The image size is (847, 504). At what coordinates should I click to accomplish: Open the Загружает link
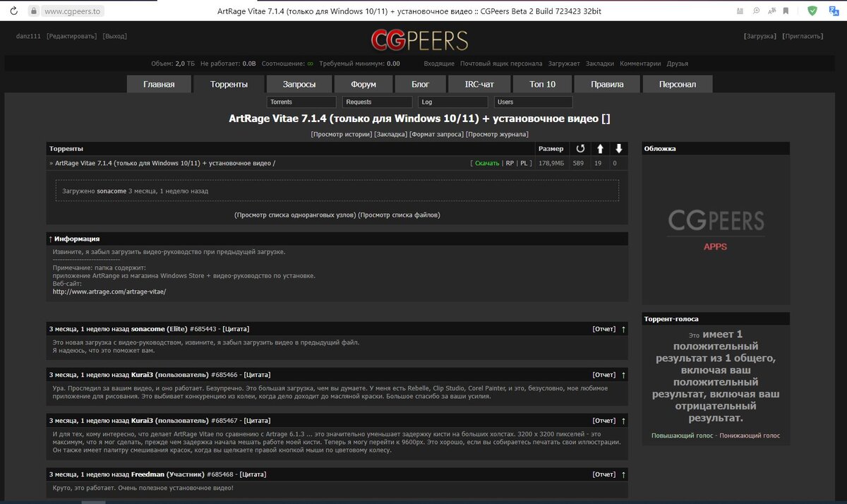coord(563,64)
